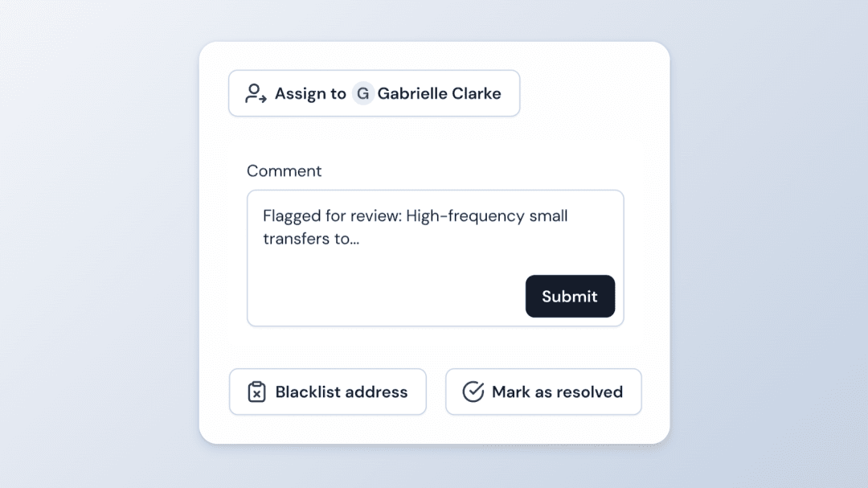The height and width of the screenshot is (488, 868).
Task: Click the Comment field label
Action: (284, 170)
